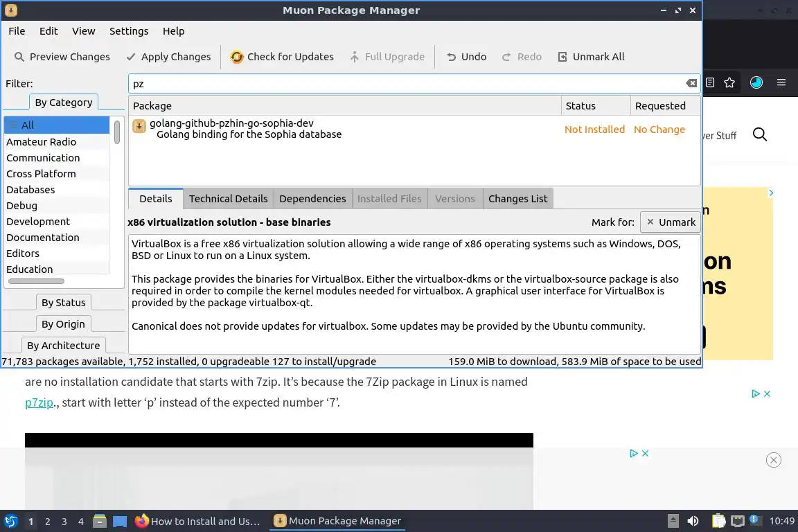Open the Settings menu

pyautogui.click(x=129, y=31)
